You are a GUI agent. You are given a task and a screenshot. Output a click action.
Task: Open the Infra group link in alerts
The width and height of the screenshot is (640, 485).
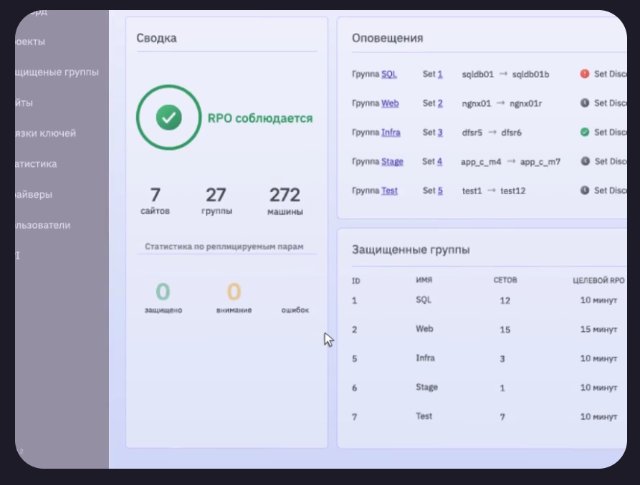coord(391,133)
